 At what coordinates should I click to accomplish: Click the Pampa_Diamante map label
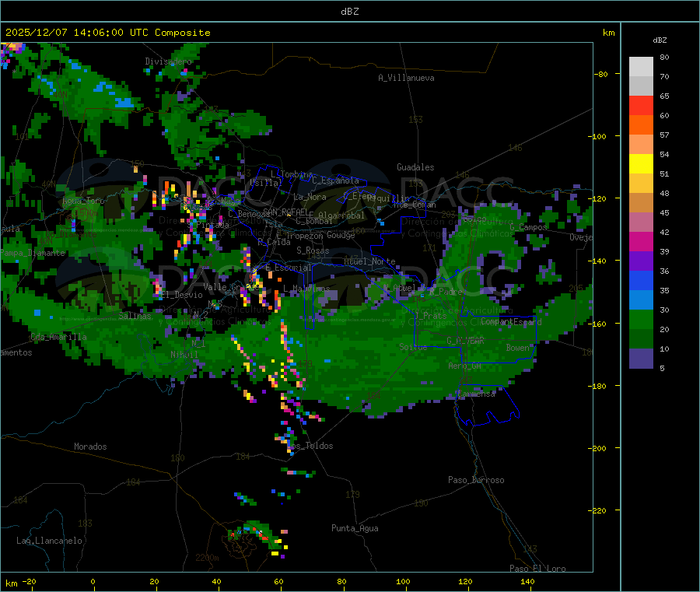click(x=33, y=253)
